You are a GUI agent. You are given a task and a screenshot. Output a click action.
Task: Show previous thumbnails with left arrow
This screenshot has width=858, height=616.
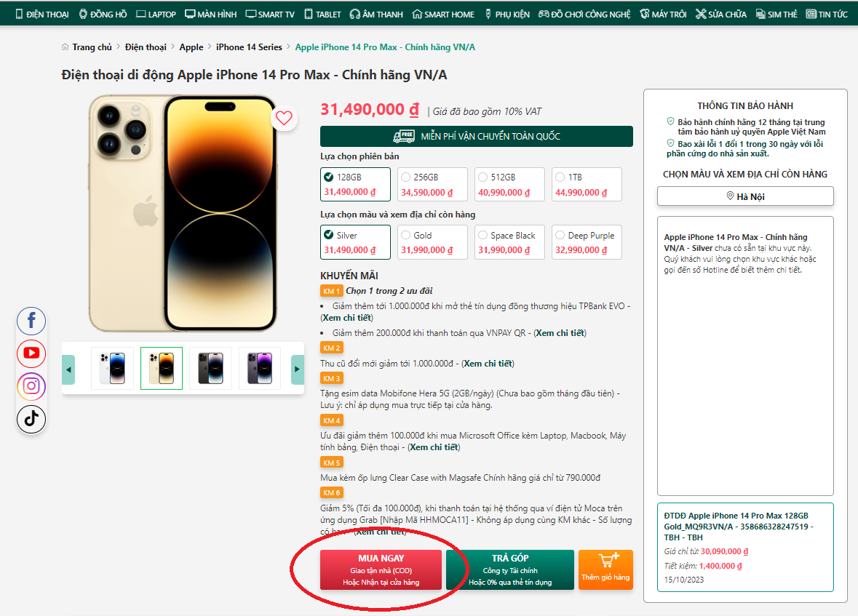click(68, 369)
